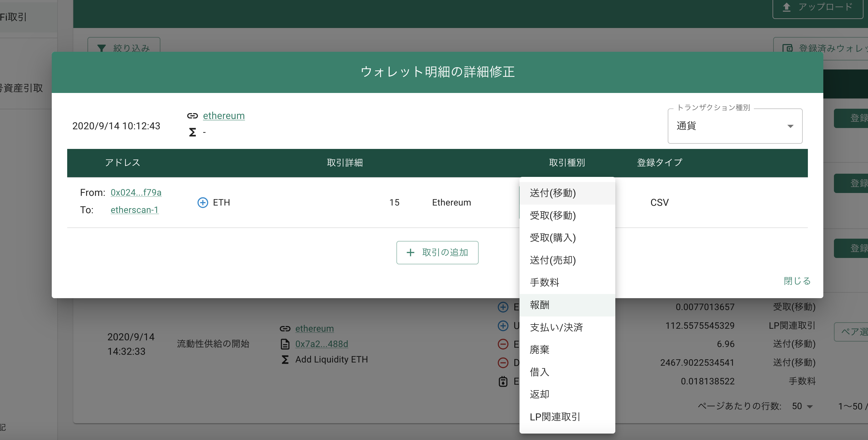Open transaction hash 0x7a2...488d link
This screenshot has height=440, width=868.
click(x=321, y=344)
